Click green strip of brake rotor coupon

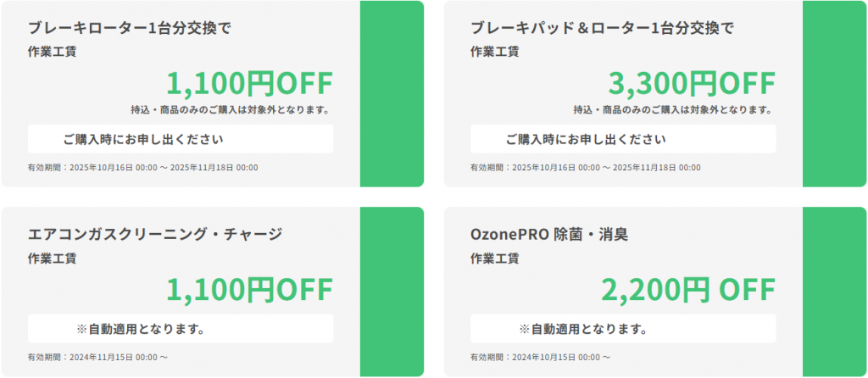pyautogui.click(x=392, y=94)
